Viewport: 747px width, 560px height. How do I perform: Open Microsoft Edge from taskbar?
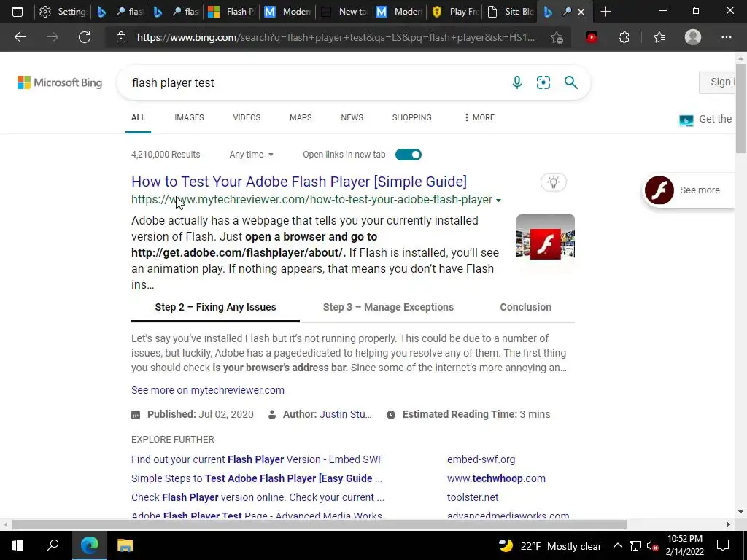89,545
